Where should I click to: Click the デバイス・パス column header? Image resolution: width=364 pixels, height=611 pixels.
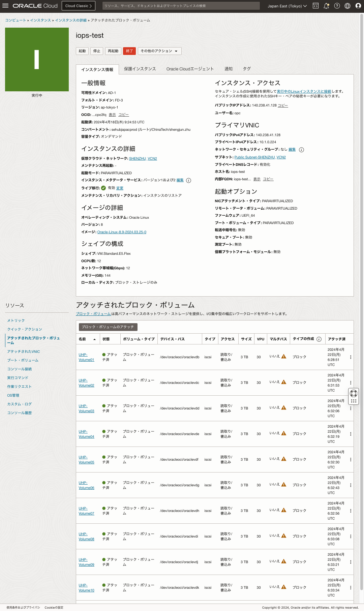tap(173, 339)
